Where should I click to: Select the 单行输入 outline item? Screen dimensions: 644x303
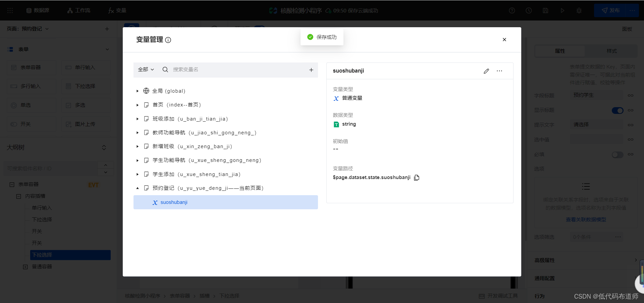[x=42, y=208]
